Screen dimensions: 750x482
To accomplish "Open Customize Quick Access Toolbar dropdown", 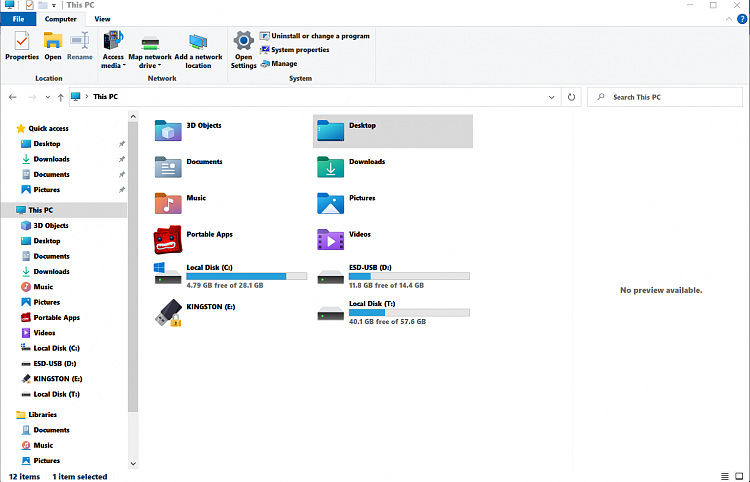I will click(54, 6).
